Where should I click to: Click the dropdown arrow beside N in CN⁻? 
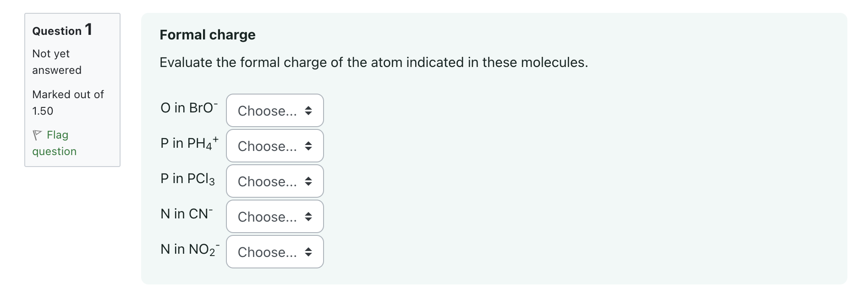[x=309, y=217]
